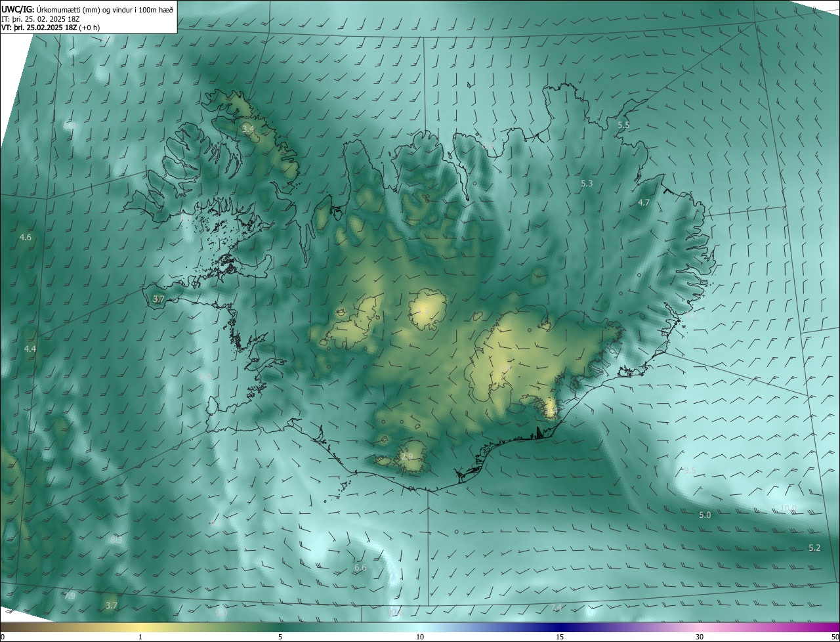This screenshot has width=840, height=642.
Task: Click the '5' label on the colour scale
Action: tap(280, 637)
